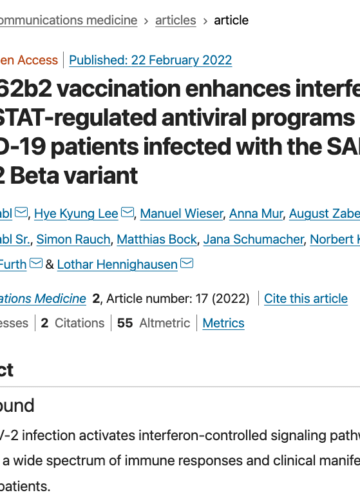Open author Matthias Bock's link
This screenshot has width=360, height=504.
pyautogui.click(x=157, y=239)
